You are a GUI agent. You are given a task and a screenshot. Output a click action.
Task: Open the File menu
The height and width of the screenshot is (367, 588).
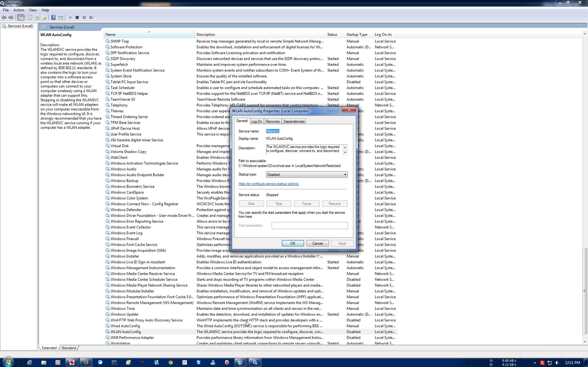click(6, 10)
